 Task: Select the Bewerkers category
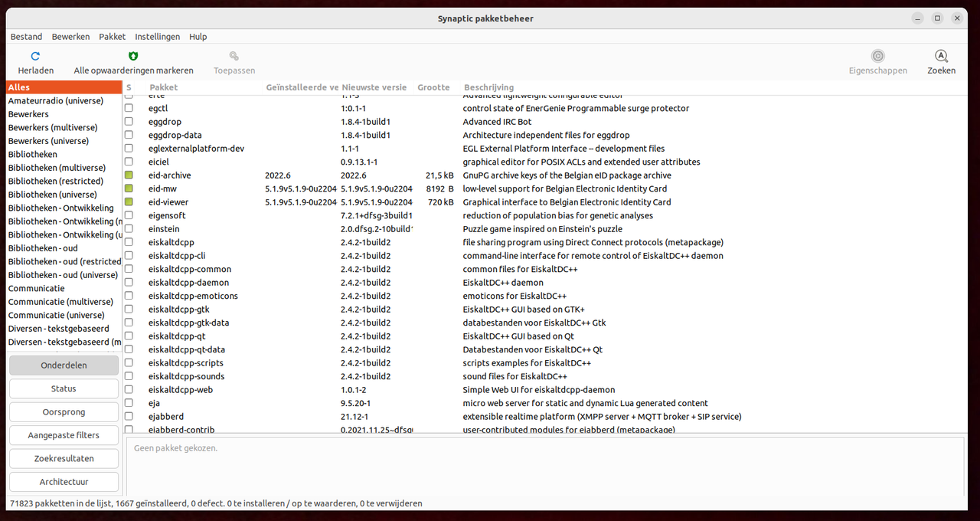[x=64, y=114]
